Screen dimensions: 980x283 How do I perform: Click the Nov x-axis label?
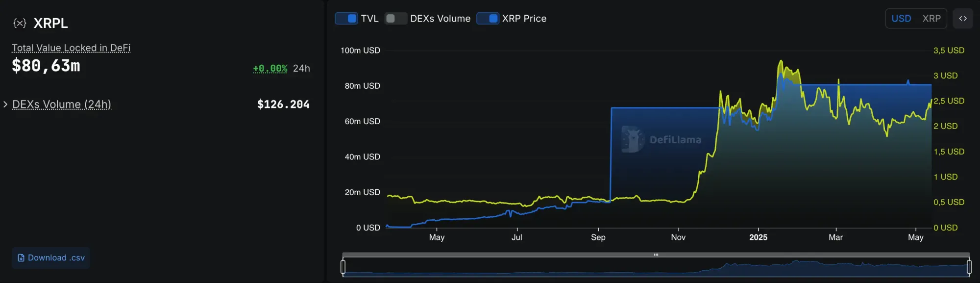(x=678, y=237)
